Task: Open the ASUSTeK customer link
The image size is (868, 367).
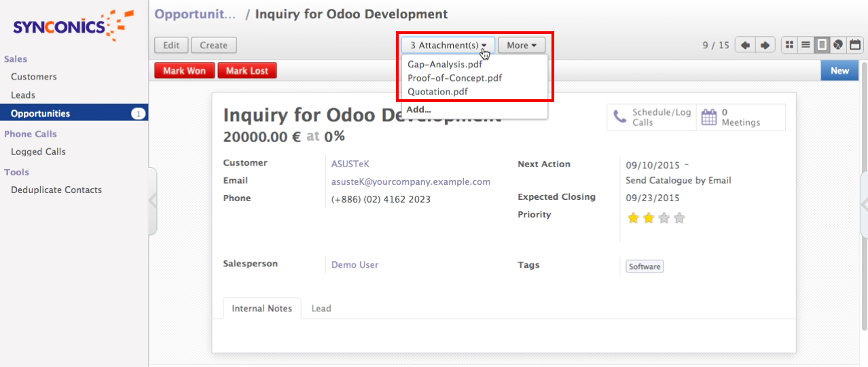Action: tap(350, 164)
